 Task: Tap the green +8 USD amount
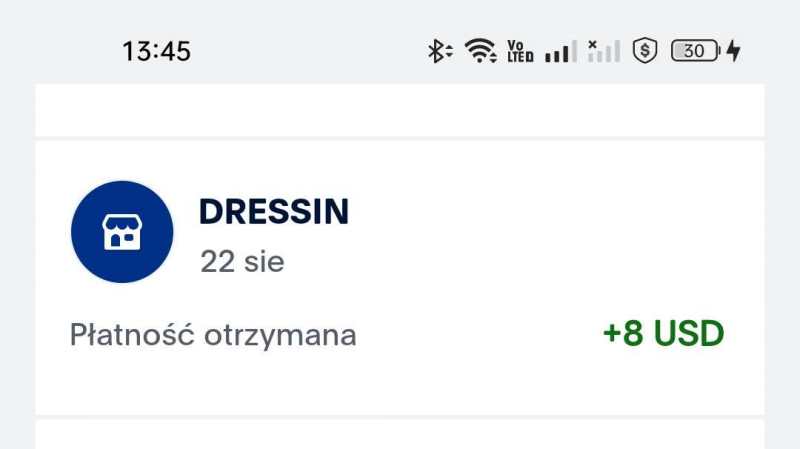[663, 334]
